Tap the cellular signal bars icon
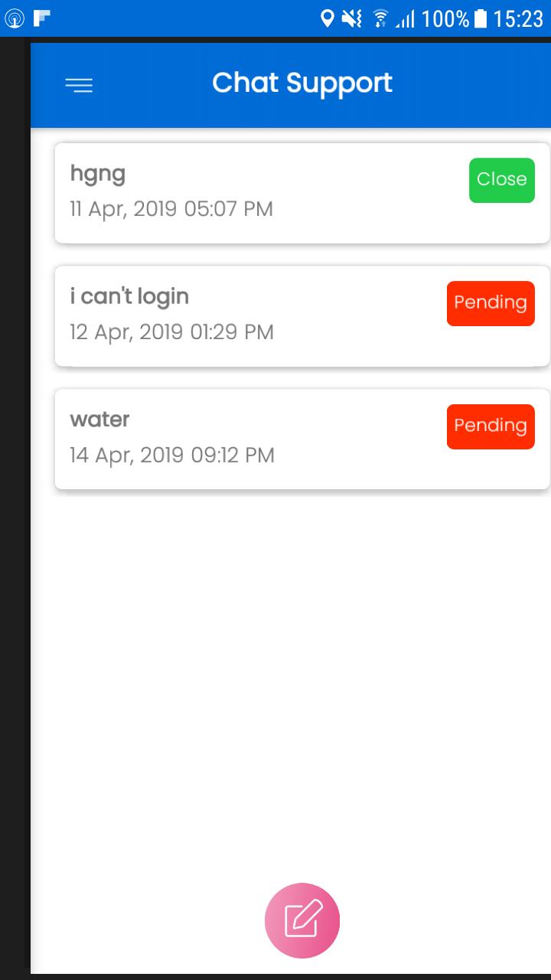This screenshot has width=551, height=980. pyautogui.click(x=405, y=20)
